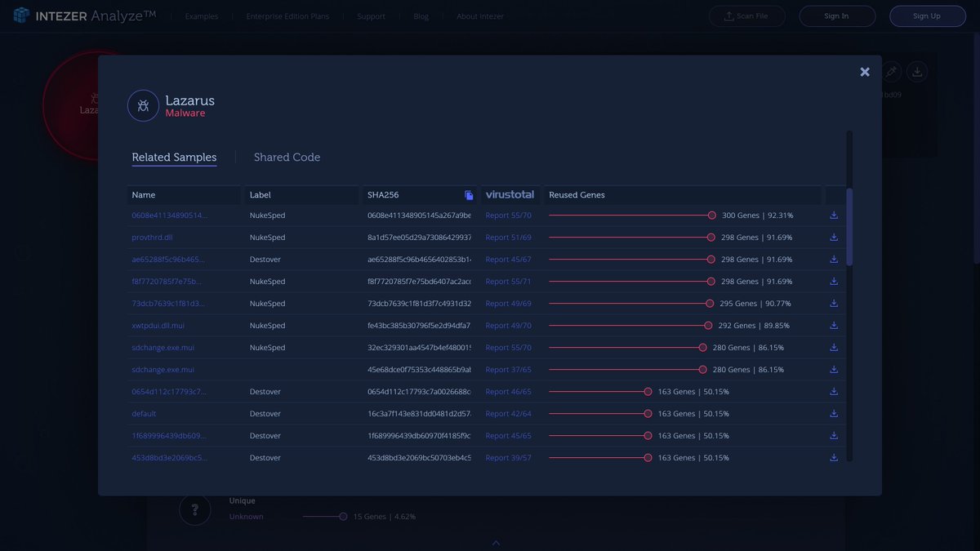The height and width of the screenshot is (551, 980).
Task: Download the sample named default
Action: (834, 414)
